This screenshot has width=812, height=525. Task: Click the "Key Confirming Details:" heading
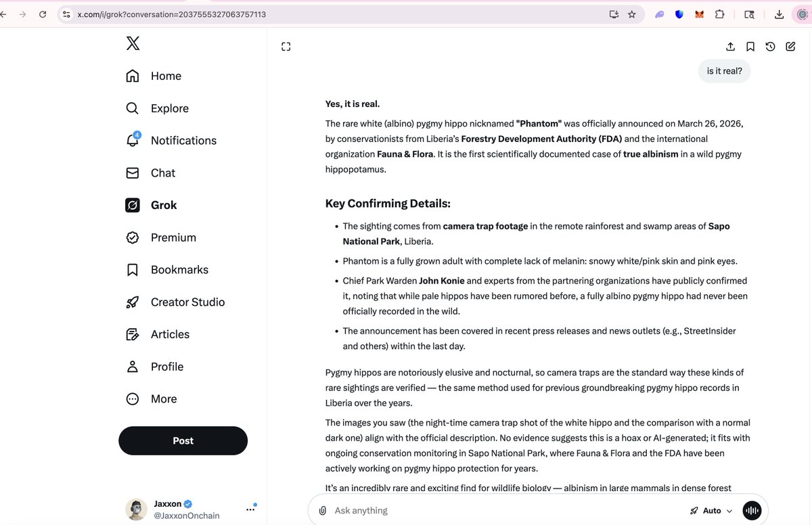(388, 204)
